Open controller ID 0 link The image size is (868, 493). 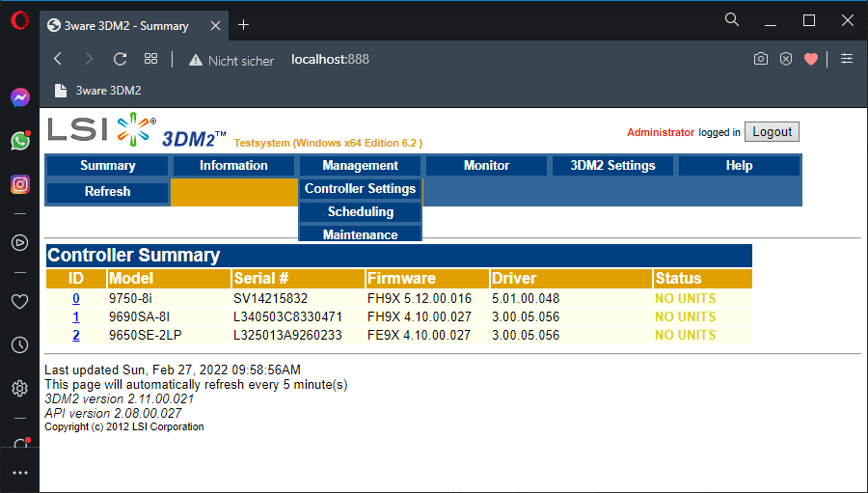[76, 298]
